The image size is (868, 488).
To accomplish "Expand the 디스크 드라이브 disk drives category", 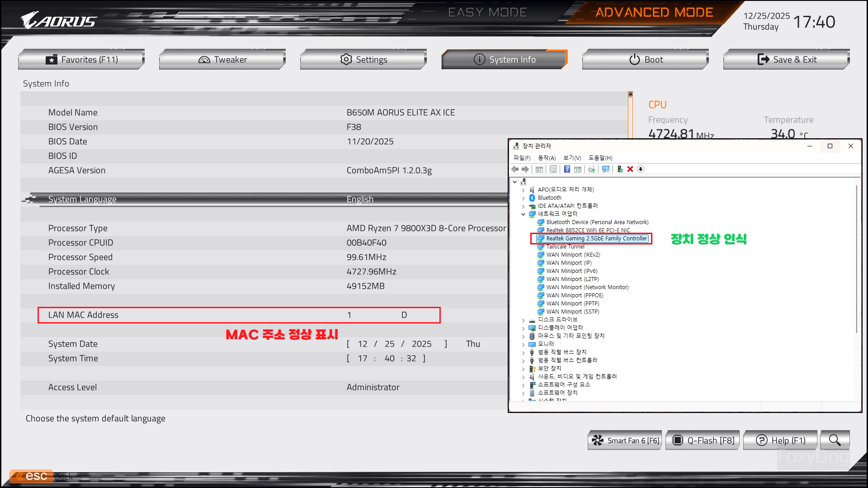I will (524, 320).
